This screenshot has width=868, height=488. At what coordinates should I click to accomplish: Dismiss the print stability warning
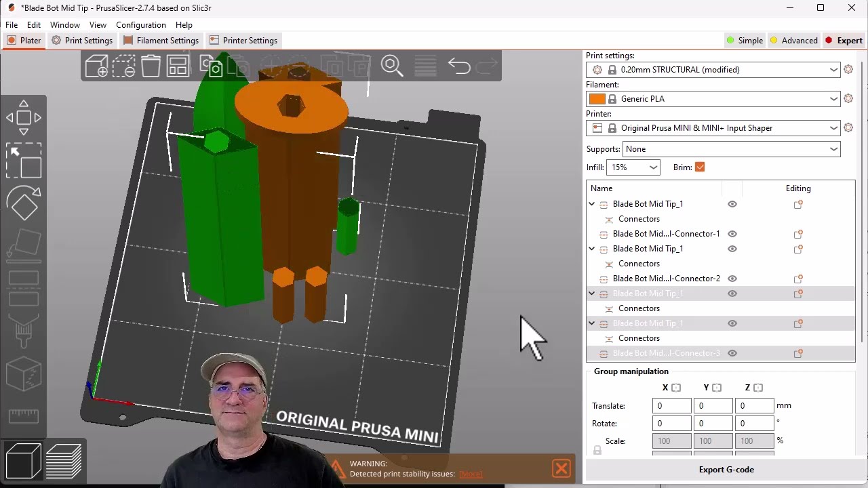(561, 468)
